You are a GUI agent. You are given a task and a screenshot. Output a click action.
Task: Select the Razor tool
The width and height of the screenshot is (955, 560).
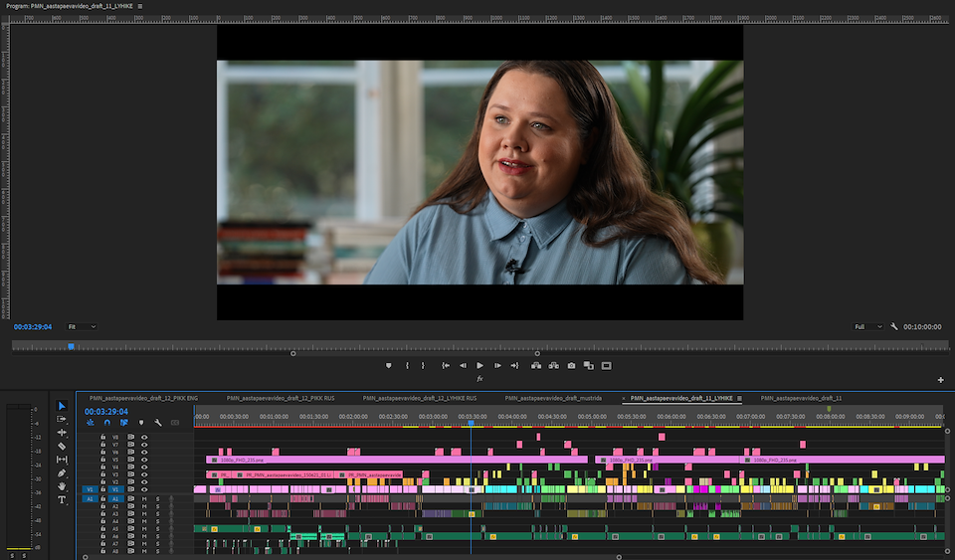coord(62,447)
